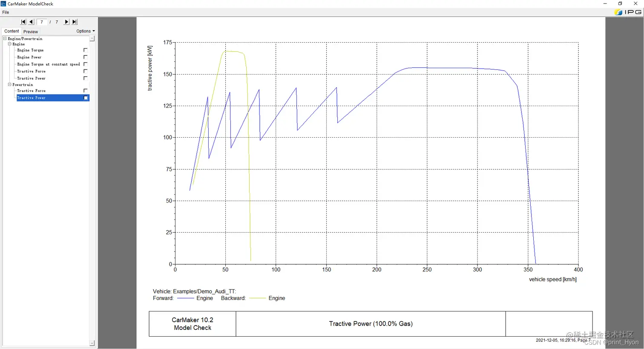The image size is (644, 349).
Task: Jump to the last page
Action: 75,22
